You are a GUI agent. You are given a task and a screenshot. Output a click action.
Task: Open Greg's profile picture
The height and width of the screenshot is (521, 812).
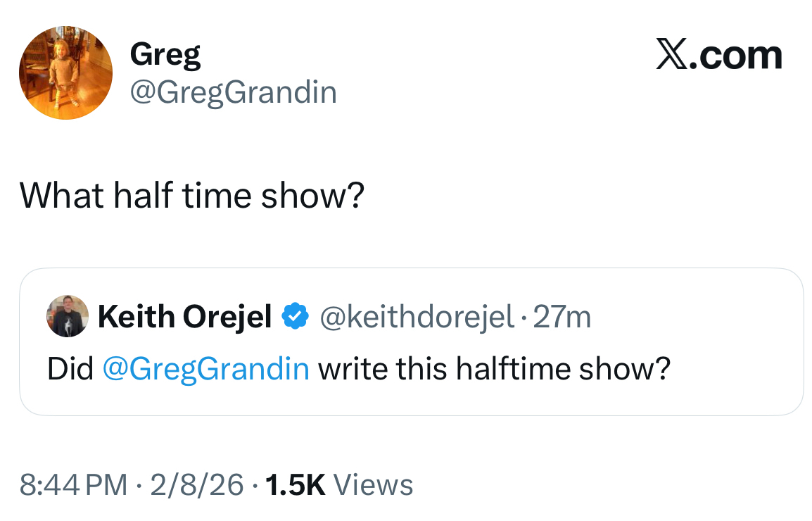(65, 73)
